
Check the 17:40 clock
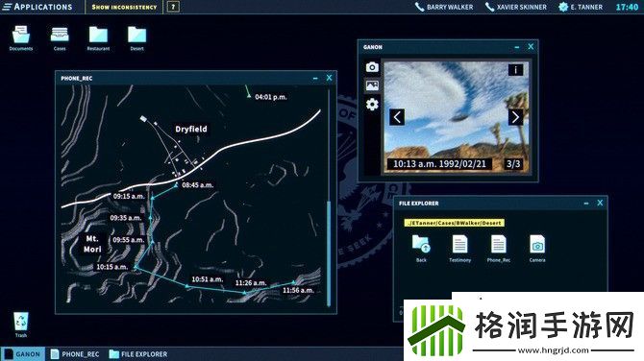pyautogui.click(x=627, y=7)
